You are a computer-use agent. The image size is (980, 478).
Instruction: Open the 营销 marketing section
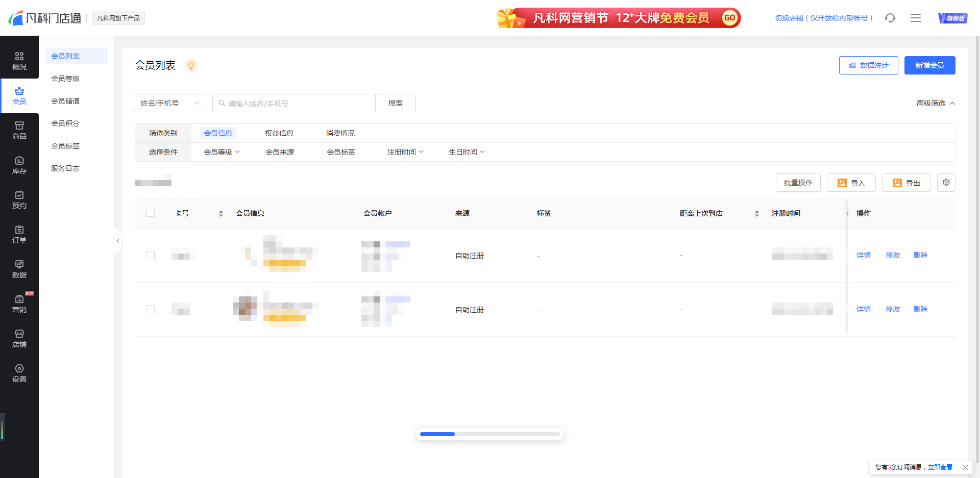tap(19, 304)
